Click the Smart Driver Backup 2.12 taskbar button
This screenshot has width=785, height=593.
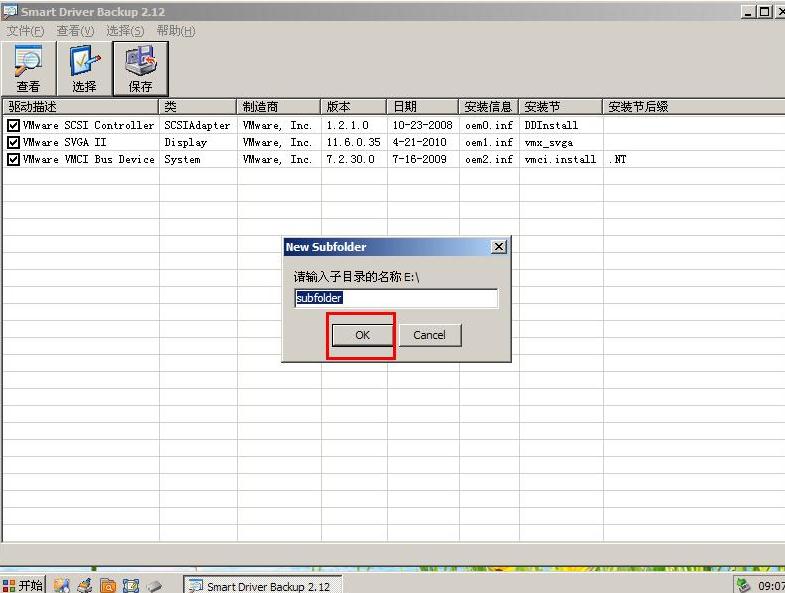[263, 585]
